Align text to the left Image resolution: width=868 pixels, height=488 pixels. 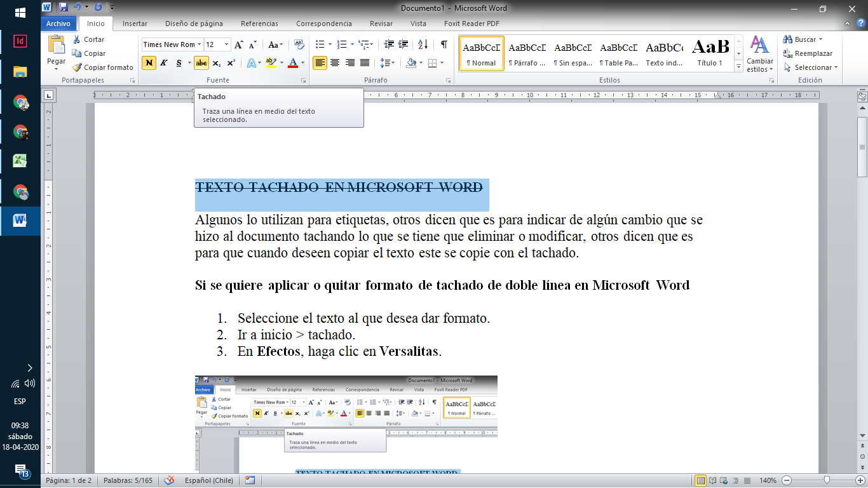pos(320,63)
